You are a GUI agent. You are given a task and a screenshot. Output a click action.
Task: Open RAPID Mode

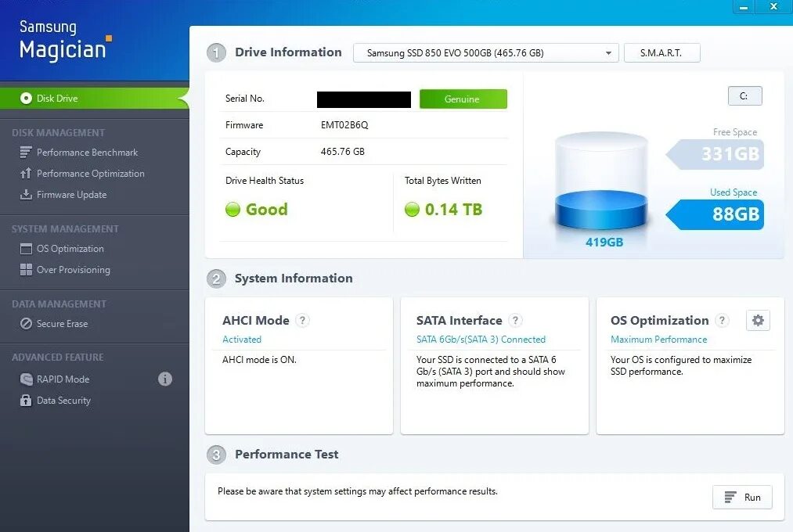(x=63, y=379)
